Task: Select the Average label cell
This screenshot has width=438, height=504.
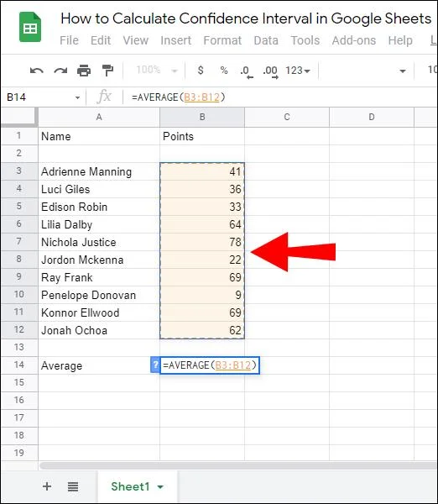Action: click(x=99, y=365)
